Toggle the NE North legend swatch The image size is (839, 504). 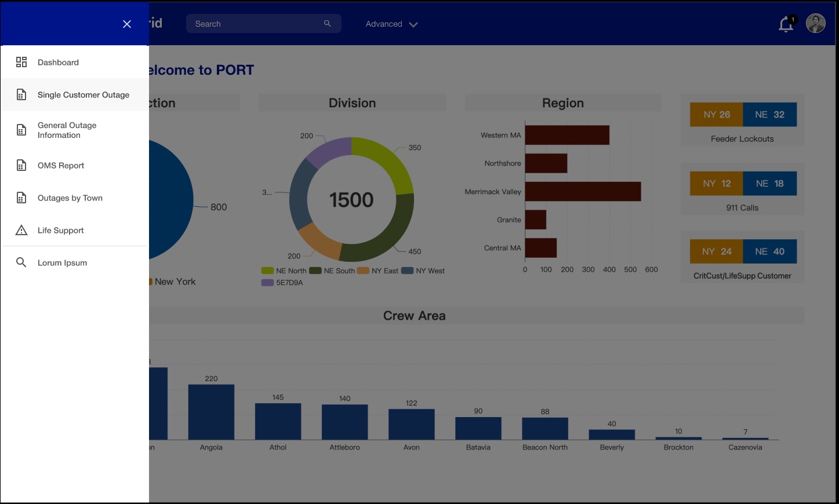(x=267, y=271)
